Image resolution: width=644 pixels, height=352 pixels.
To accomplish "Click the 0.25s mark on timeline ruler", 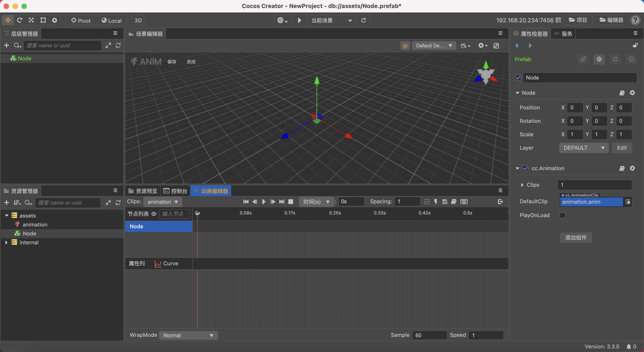I will pyautogui.click(x=335, y=213).
